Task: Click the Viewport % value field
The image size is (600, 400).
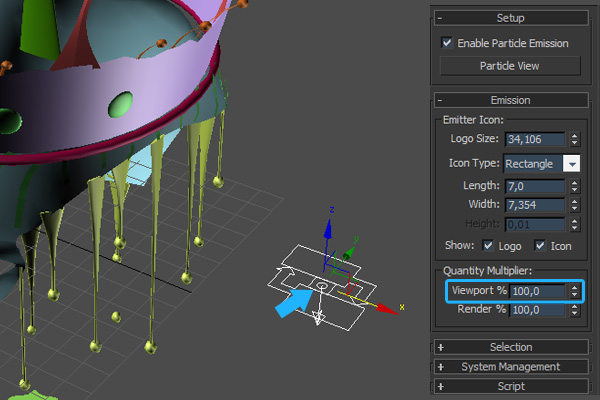Action: pyautogui.click(x=536, y=291)
